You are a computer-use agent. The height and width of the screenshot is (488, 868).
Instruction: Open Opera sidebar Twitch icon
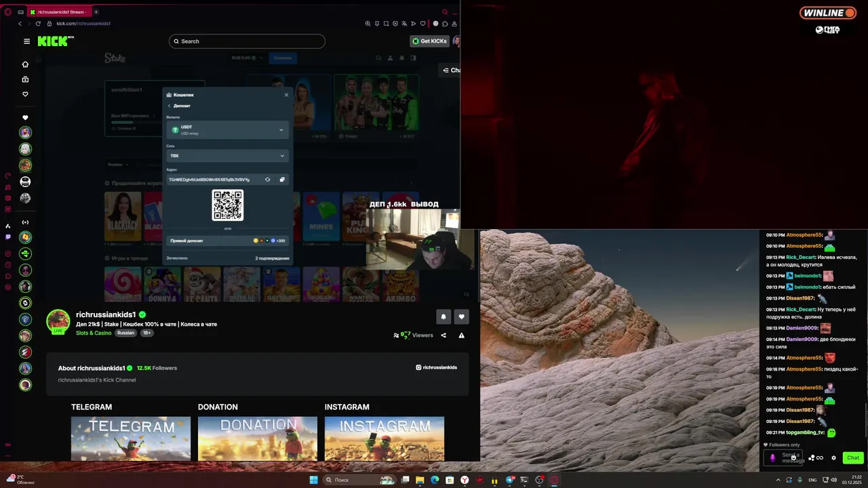pyautogui.click(x=8, y=237)
